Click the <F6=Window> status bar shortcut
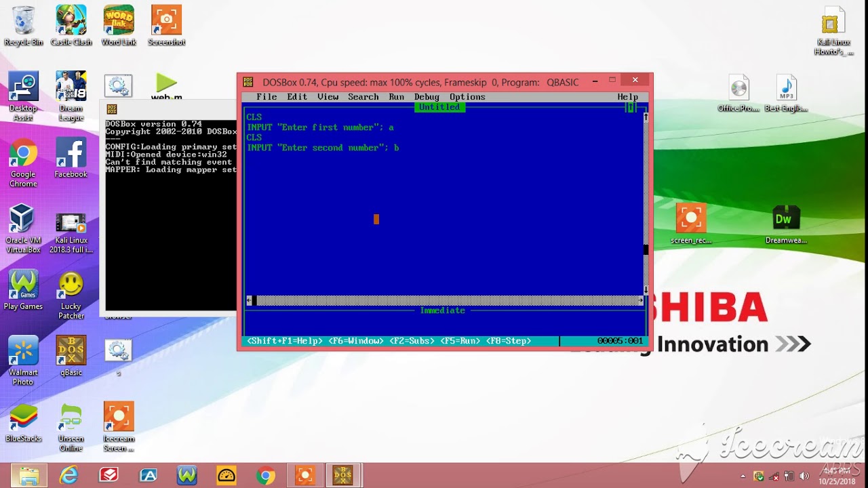The height and width of the screenshot is (488, 868). tap(356, 341)
